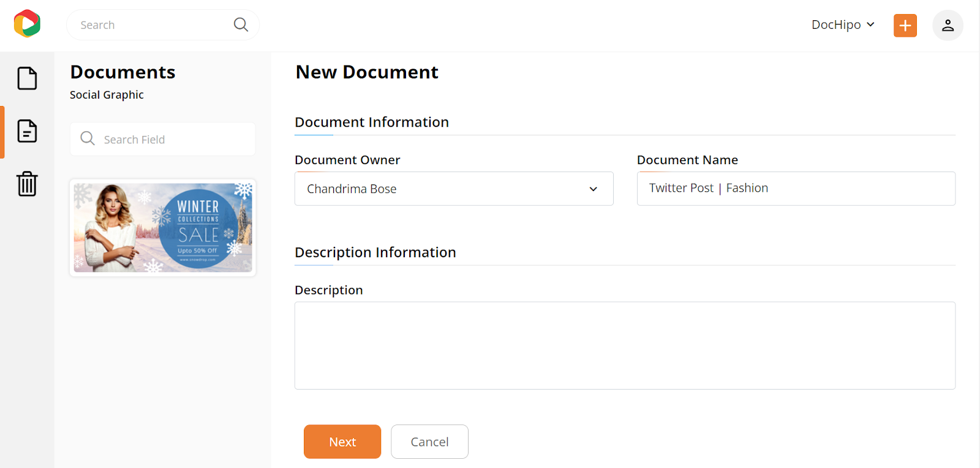Click the orange plus create button

[905, 26]
